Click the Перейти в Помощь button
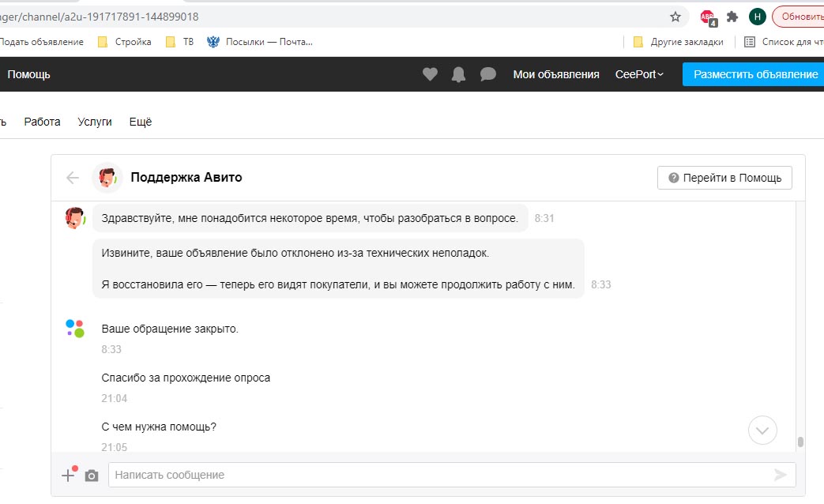Viewport: 824px width, 504px height. click(x=724, y=178)
